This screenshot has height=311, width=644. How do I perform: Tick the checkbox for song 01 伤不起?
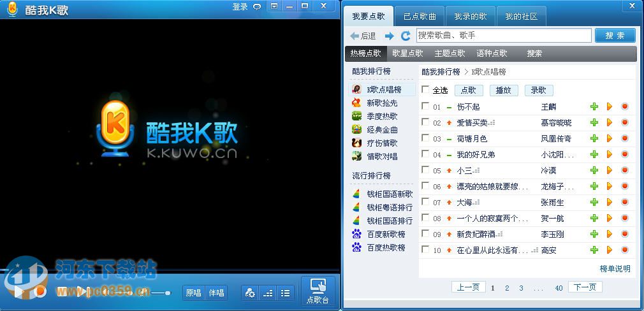(425, 106)
